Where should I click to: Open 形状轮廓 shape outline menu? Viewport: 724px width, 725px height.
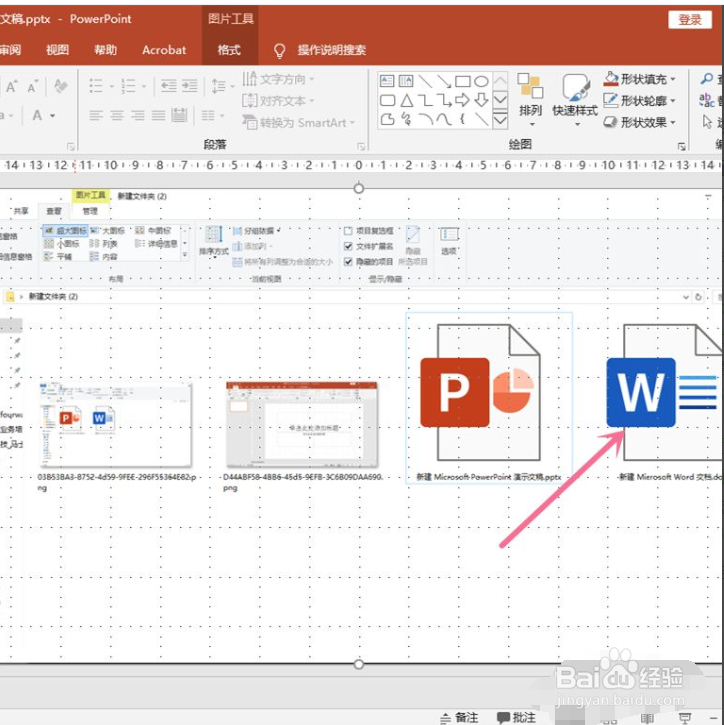coord(639,100)
